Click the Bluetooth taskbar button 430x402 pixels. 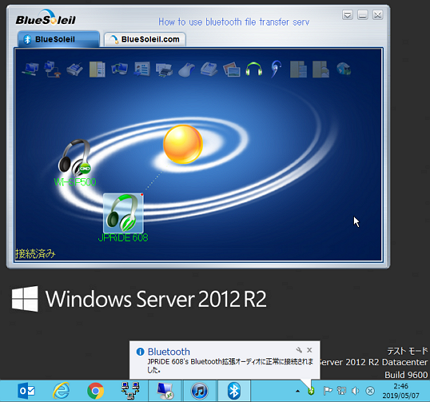point(234,391)
